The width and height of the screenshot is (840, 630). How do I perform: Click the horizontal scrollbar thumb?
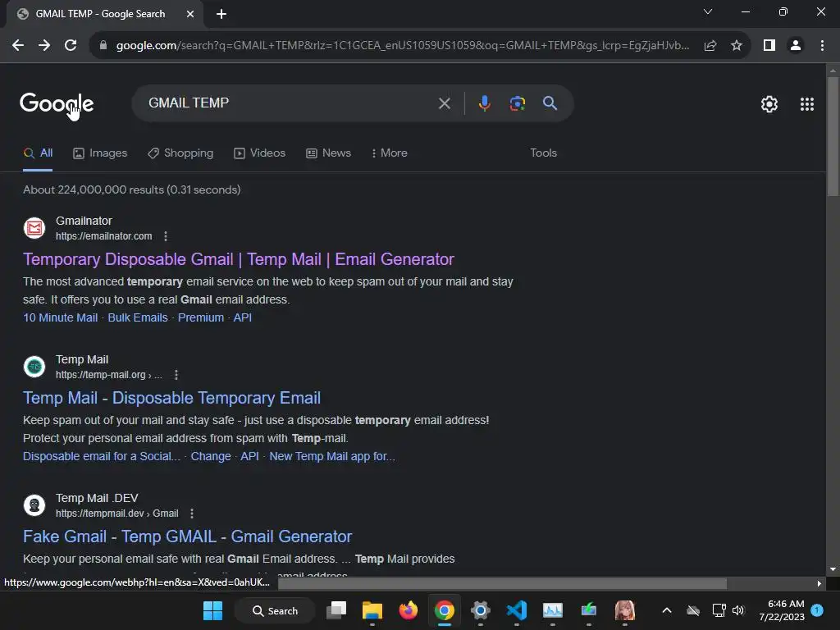pos(502,583)
